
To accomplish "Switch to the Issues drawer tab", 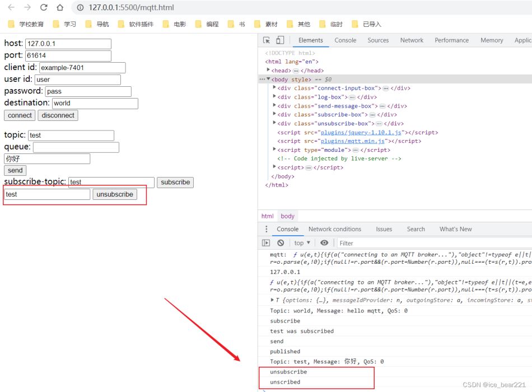I will (384, 229).
